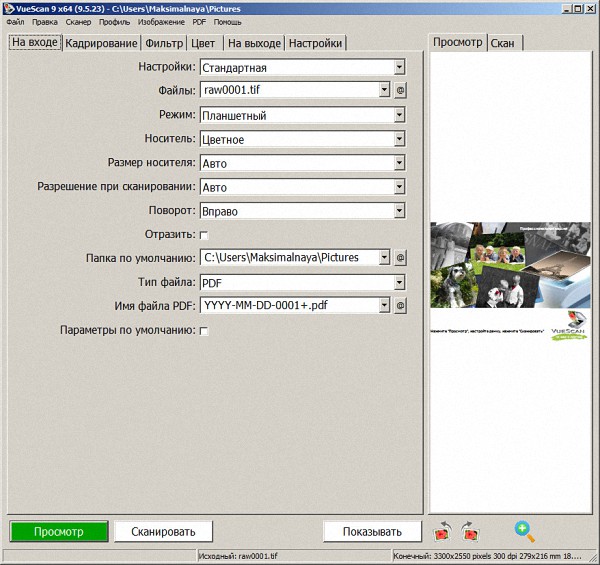Switch to the Цвет tab
600x565 pixels.
point(203,43)
